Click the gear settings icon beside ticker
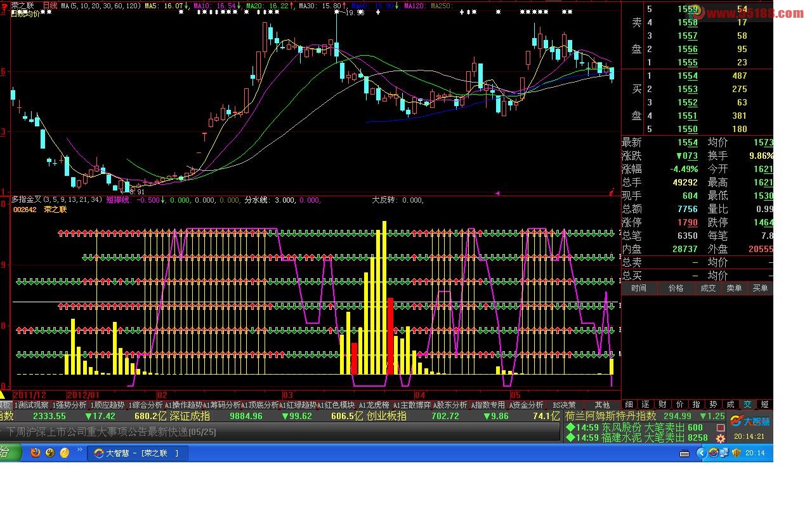812x508 pixels. (x=721, y=438)
